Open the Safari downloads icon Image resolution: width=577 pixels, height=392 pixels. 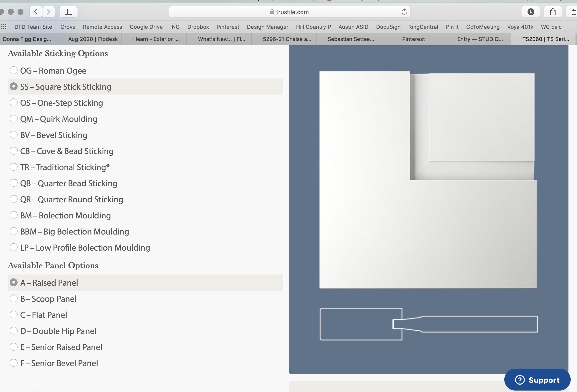point(531,12)
